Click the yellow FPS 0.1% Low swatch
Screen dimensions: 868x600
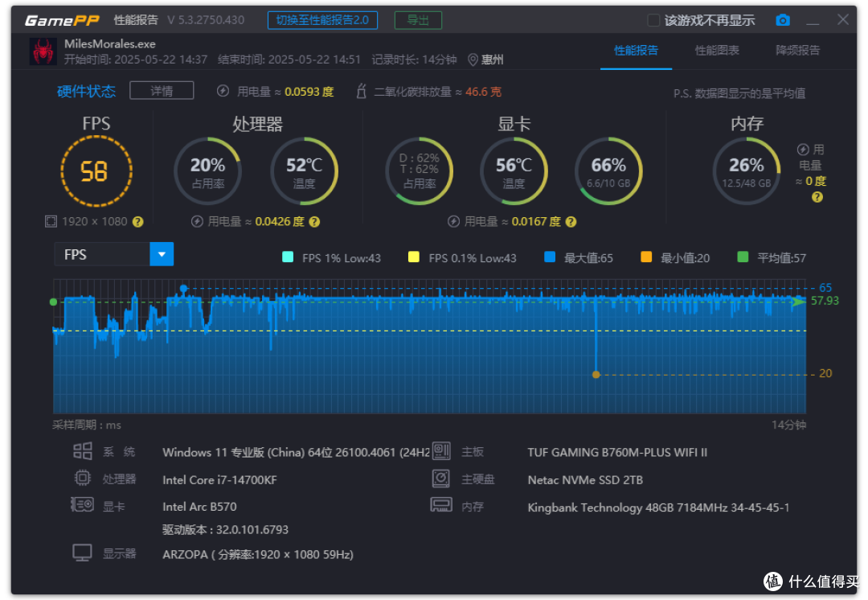coord(414,257)
